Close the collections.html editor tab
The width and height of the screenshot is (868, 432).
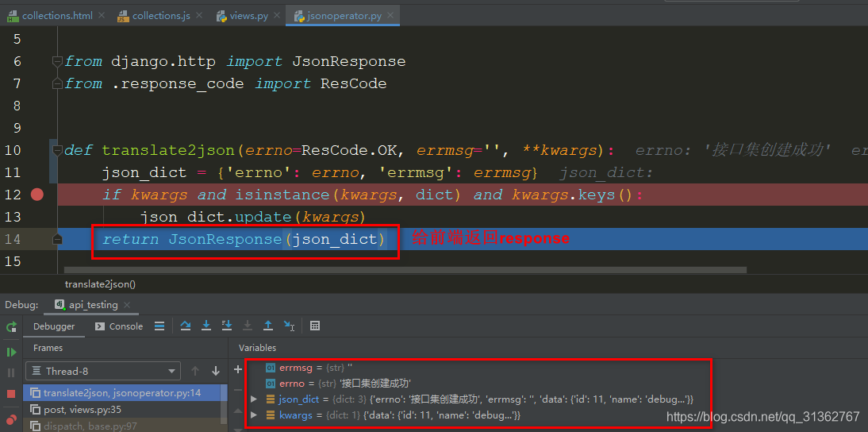point(102,16)
